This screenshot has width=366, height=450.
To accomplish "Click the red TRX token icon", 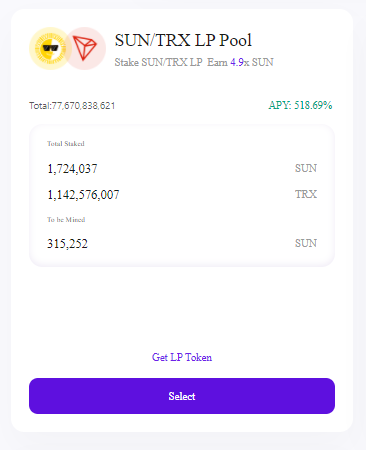I will point(85,49).
